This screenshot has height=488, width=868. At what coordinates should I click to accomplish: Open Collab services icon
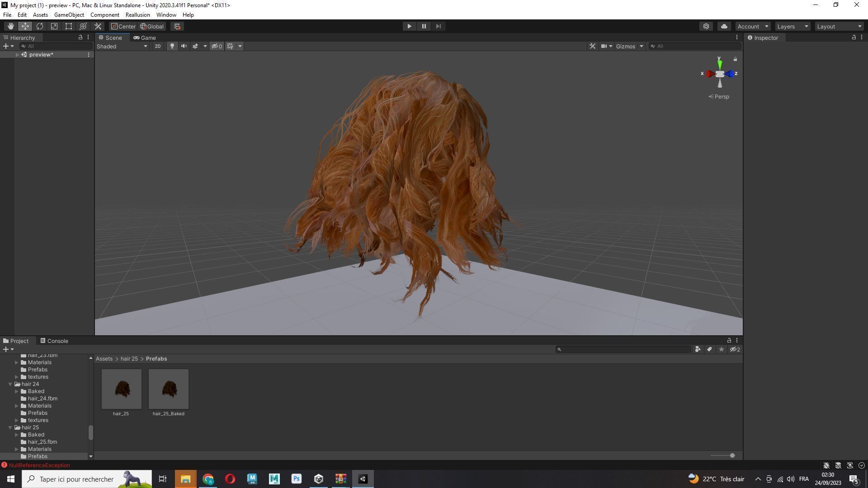[x=706, y=26]
